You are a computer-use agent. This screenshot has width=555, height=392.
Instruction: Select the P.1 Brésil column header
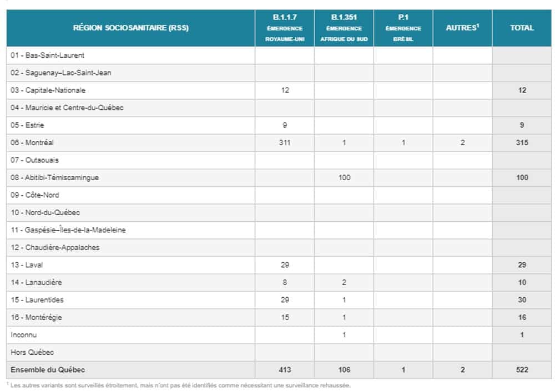click(403, 28)
